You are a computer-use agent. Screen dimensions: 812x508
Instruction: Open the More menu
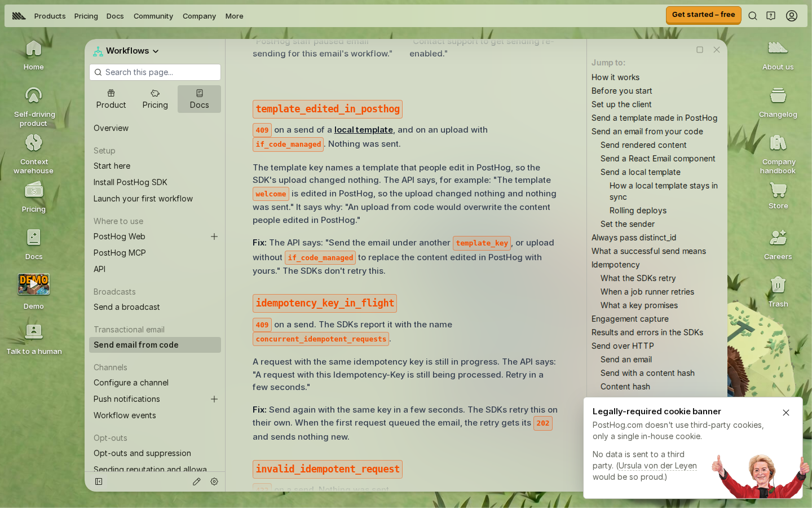(x=235, y=16)
